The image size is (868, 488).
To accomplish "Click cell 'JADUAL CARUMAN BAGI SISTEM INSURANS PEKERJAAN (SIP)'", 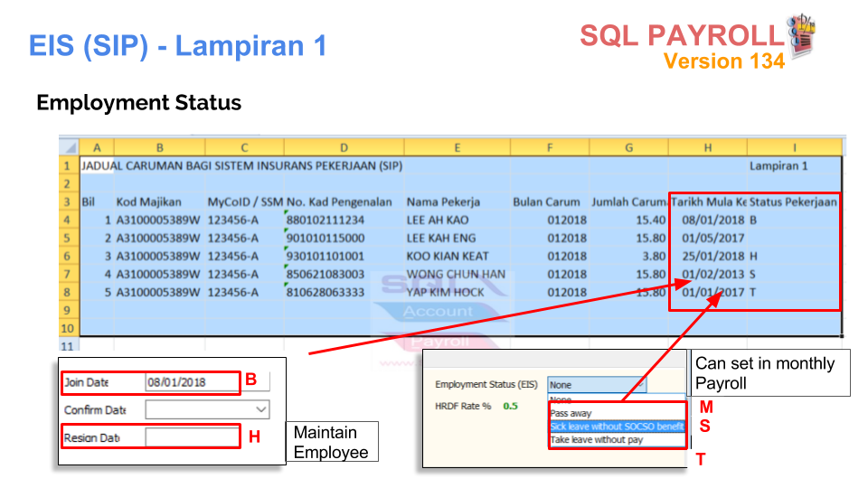I will [x=242, y=166].
